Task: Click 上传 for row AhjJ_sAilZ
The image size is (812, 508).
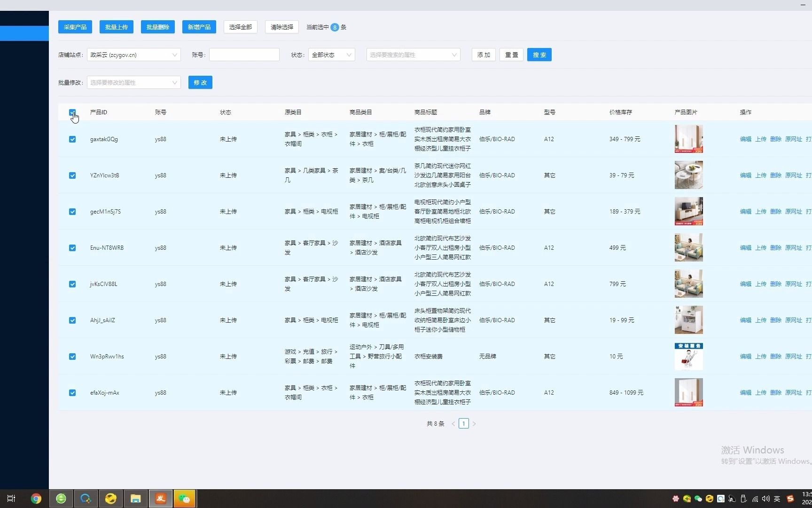Action: 761,320
